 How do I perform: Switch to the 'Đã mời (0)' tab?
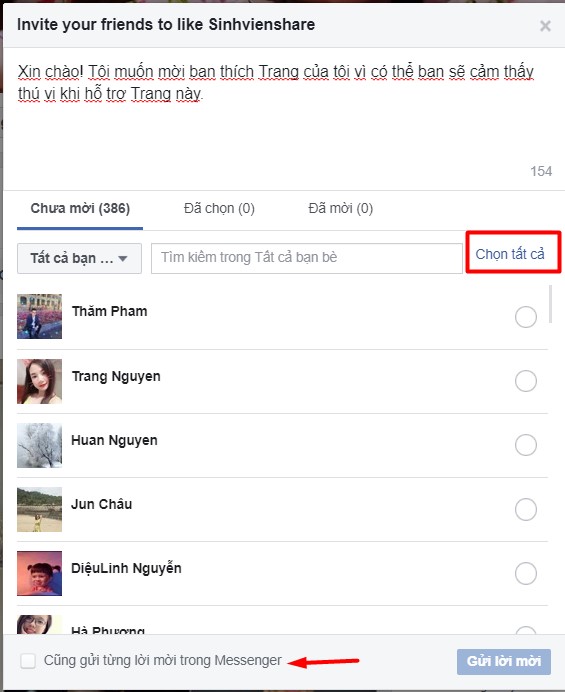pos(341,208)
